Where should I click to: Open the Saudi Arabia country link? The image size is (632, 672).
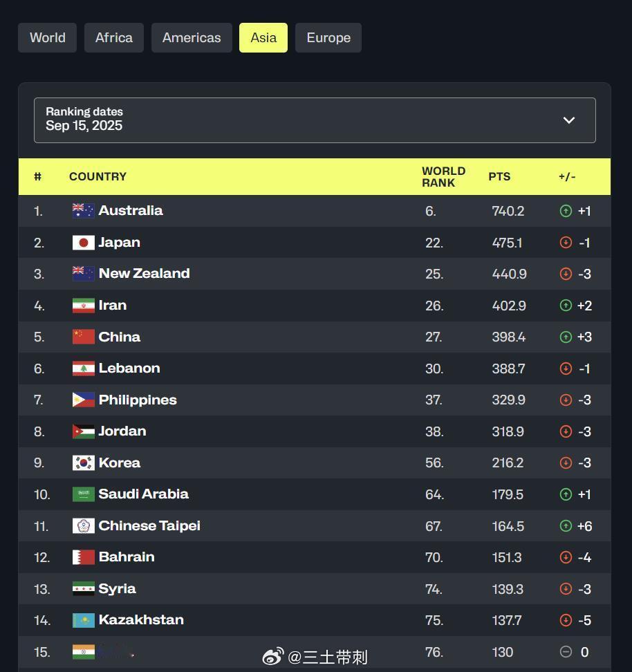coord(144,494)
